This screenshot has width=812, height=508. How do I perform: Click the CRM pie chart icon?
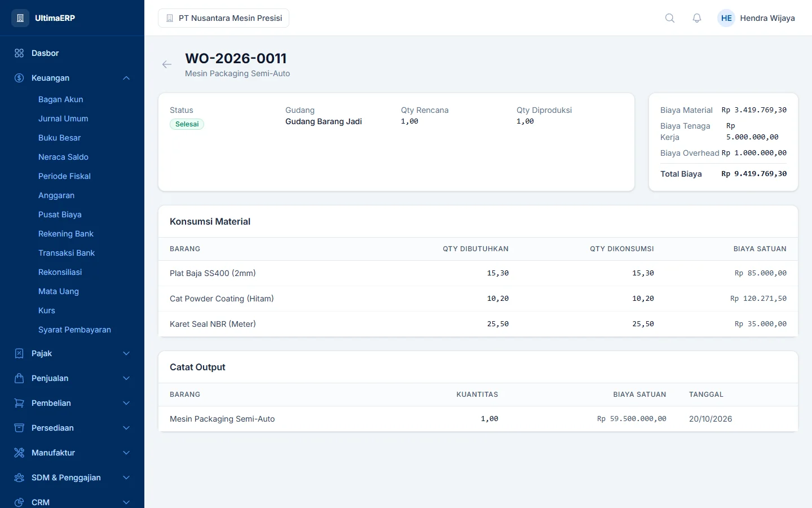coord(19,502)
